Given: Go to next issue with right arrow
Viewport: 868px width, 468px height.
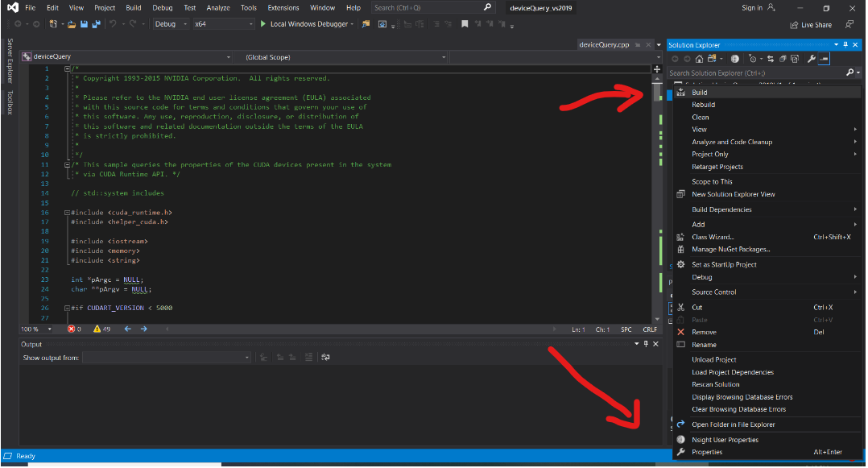Looking at the screenshot, I should [144, 329].
